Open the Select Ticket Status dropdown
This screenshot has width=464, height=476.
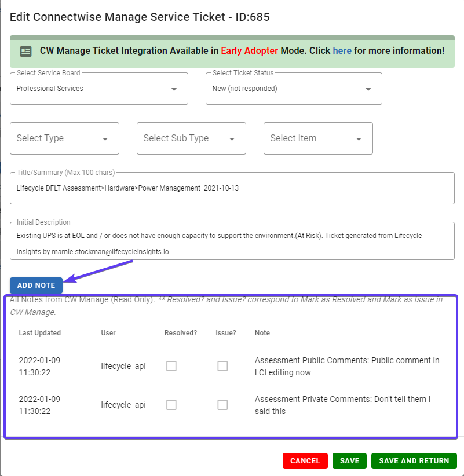(294, 89)
